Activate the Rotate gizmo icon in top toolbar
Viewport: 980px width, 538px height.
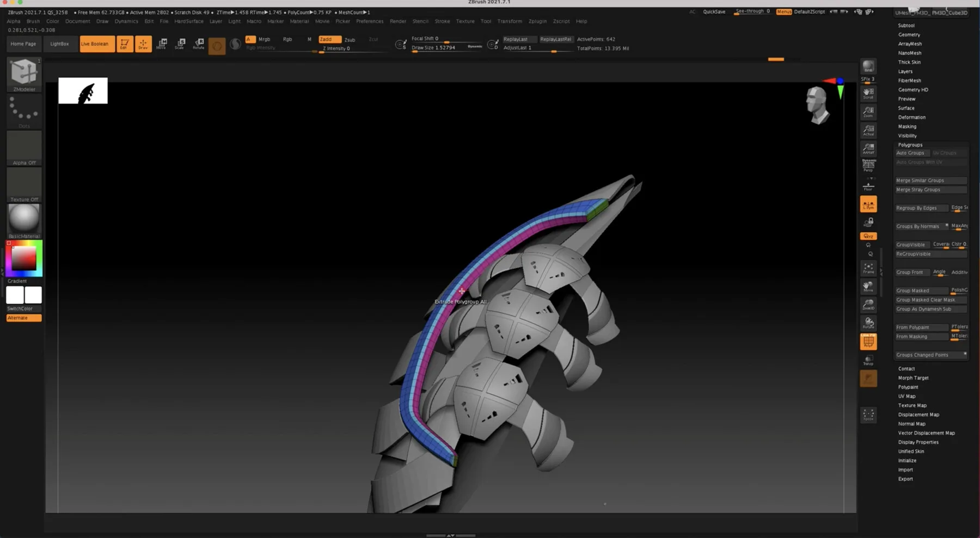pos(199,44)
